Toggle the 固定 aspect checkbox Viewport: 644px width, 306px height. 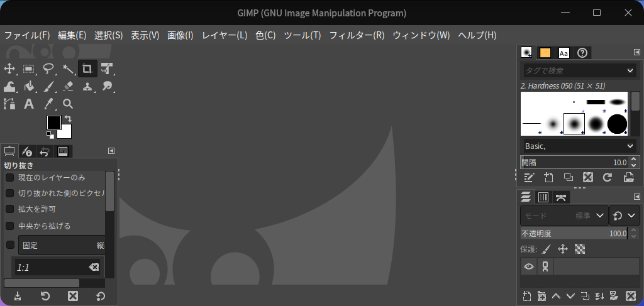tap(10, 245)
